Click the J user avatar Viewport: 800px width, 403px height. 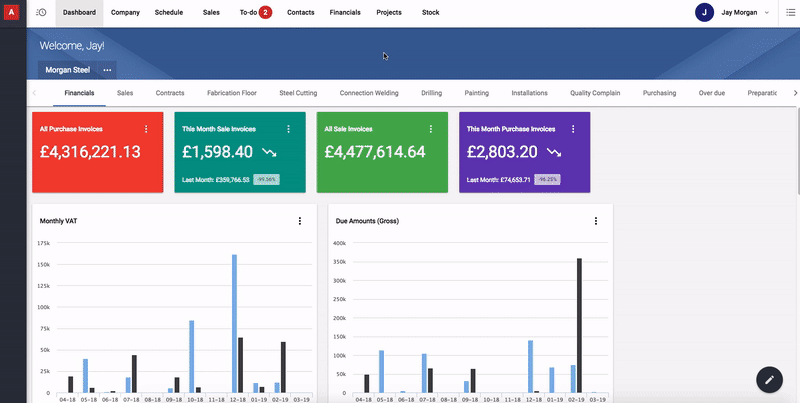705,12
